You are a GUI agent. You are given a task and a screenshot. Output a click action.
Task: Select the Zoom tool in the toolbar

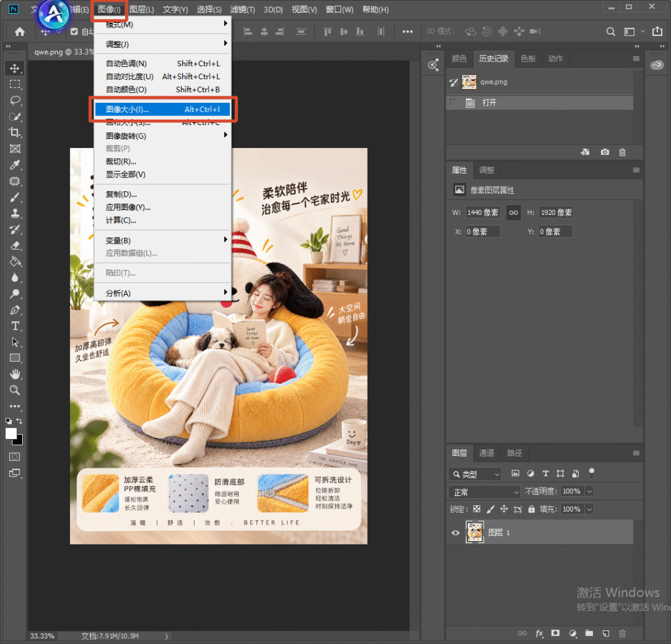point(15,390)
